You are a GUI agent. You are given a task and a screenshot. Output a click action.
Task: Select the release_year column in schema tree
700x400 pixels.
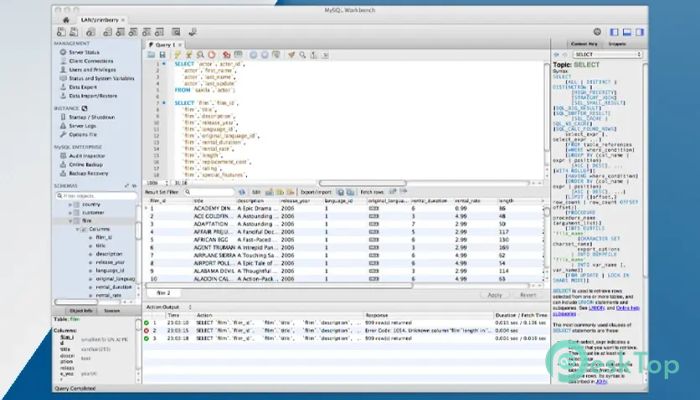click(110, 262)
